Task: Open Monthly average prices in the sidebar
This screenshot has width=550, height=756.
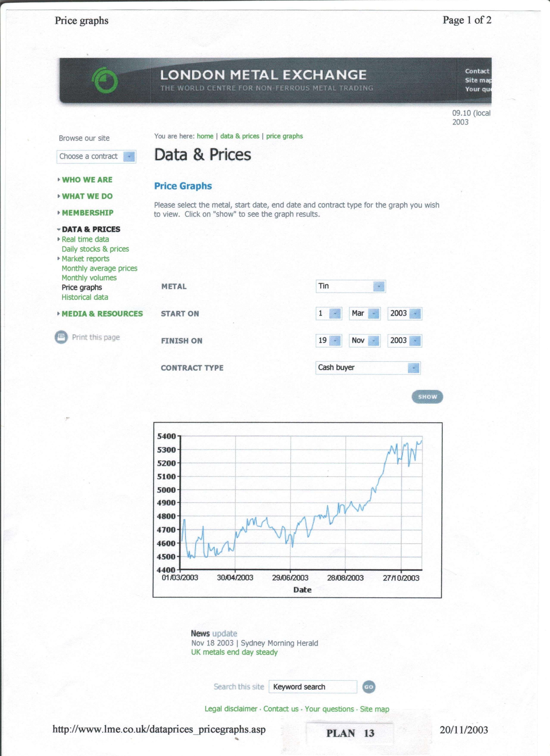Action: click(99, 268)
